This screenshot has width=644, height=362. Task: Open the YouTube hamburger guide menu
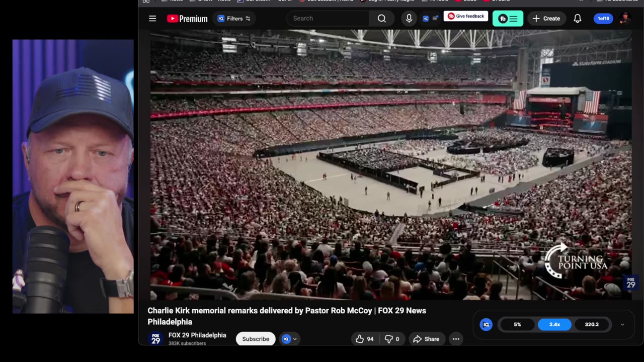tap(152, 19)
